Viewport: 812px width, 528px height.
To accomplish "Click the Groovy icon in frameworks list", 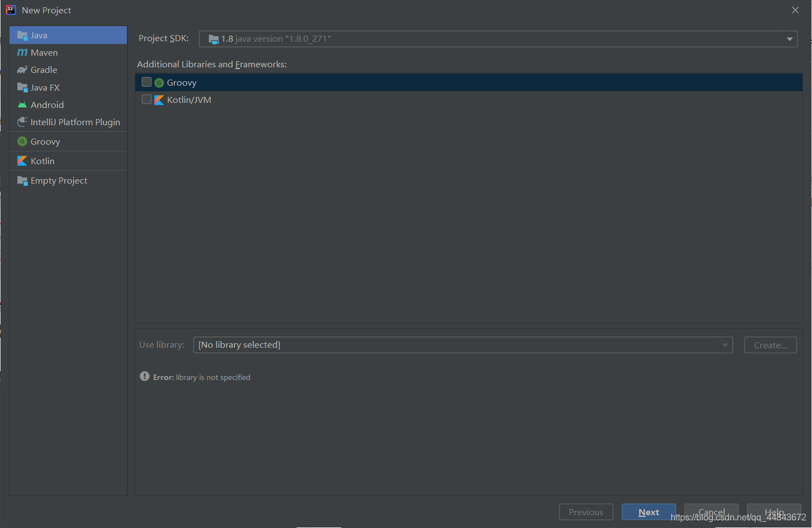I will [159, 83].
